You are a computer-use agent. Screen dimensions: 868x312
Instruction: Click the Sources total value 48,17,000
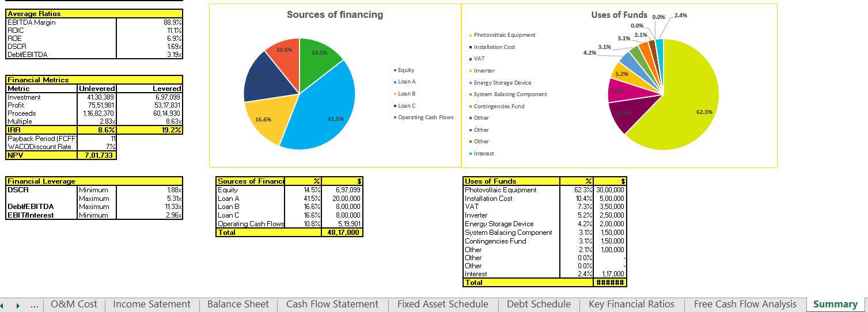[x=342, y=233]
